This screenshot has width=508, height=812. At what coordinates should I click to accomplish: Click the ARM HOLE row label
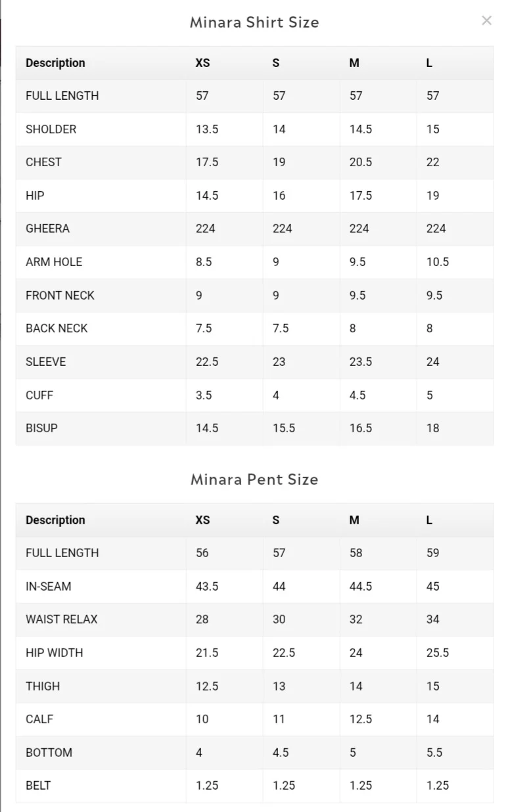(54, 262)
